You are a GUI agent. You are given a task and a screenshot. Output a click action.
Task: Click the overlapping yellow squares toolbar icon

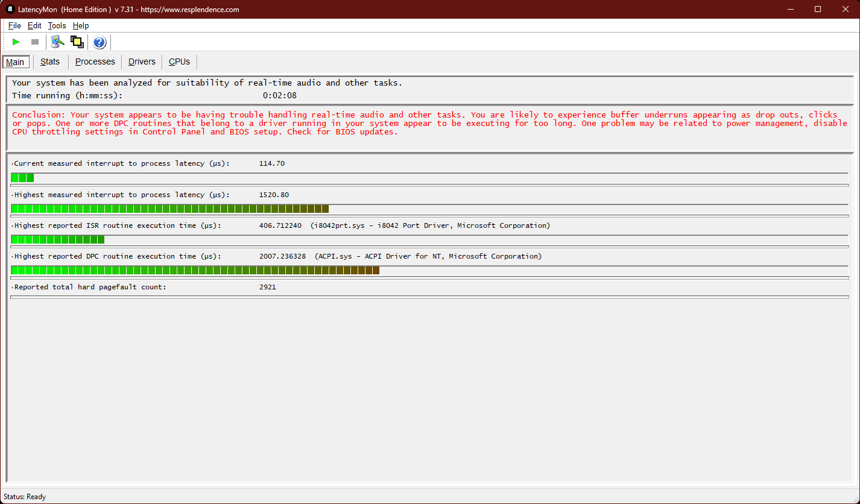[x=77, y=42]
